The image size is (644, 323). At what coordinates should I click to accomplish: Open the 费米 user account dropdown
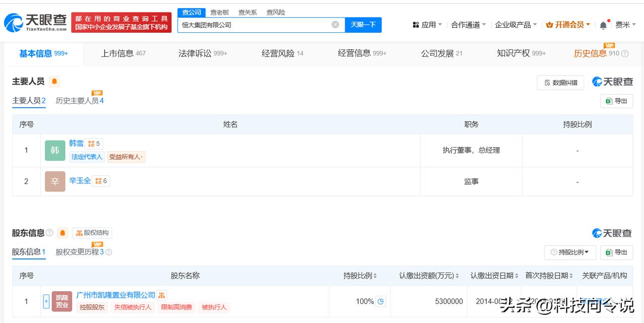click(x=626, y=25)
